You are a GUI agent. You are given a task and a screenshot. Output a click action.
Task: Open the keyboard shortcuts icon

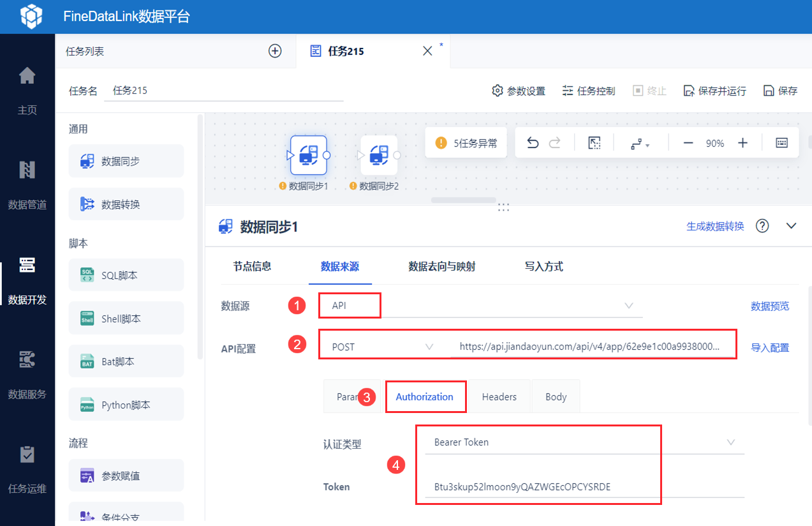point(782,143)
